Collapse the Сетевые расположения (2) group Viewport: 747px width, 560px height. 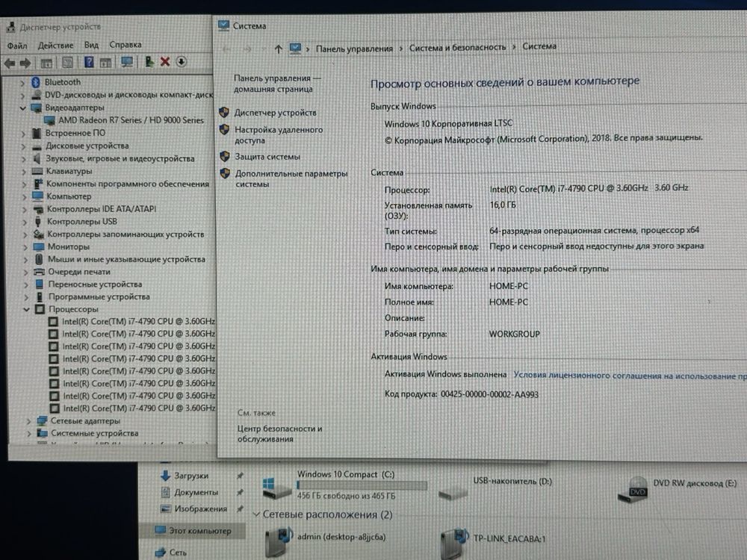pyautogui.click(x=256, y=514)
